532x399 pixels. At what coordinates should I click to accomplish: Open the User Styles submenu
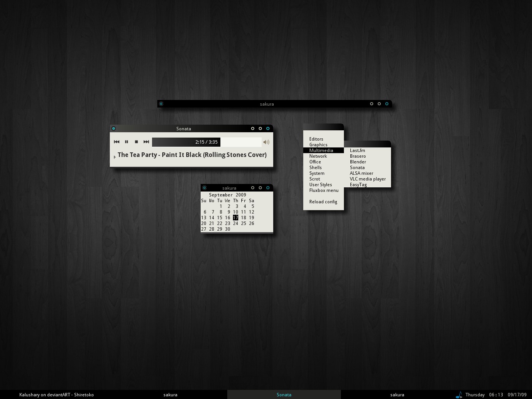(x=323, y=185)
